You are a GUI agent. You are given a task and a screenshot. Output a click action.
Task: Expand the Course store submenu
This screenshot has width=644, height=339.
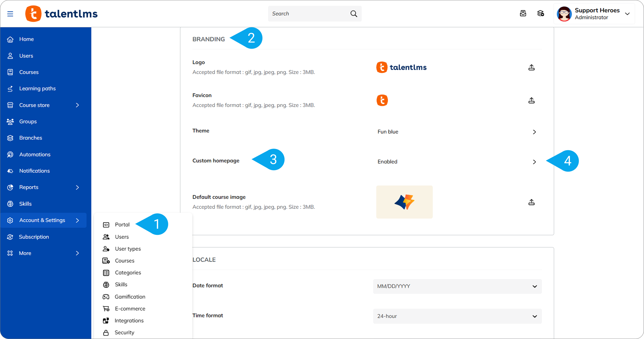pos(77,105)
